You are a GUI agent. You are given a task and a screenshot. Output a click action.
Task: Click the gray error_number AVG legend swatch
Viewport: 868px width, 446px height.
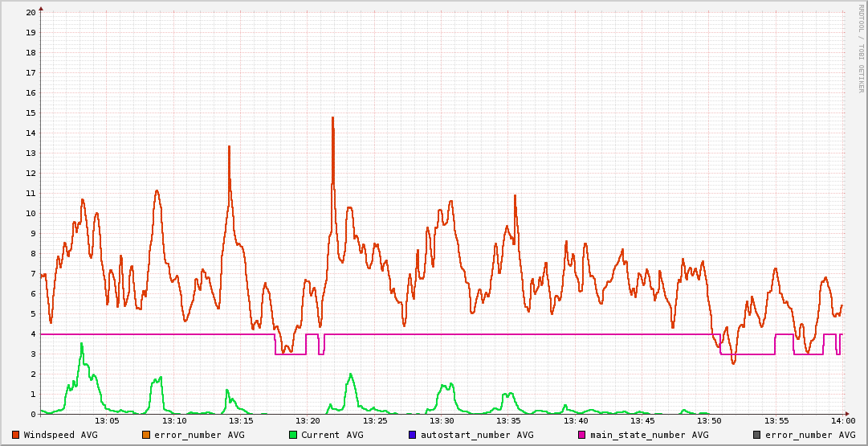point(756,435)
